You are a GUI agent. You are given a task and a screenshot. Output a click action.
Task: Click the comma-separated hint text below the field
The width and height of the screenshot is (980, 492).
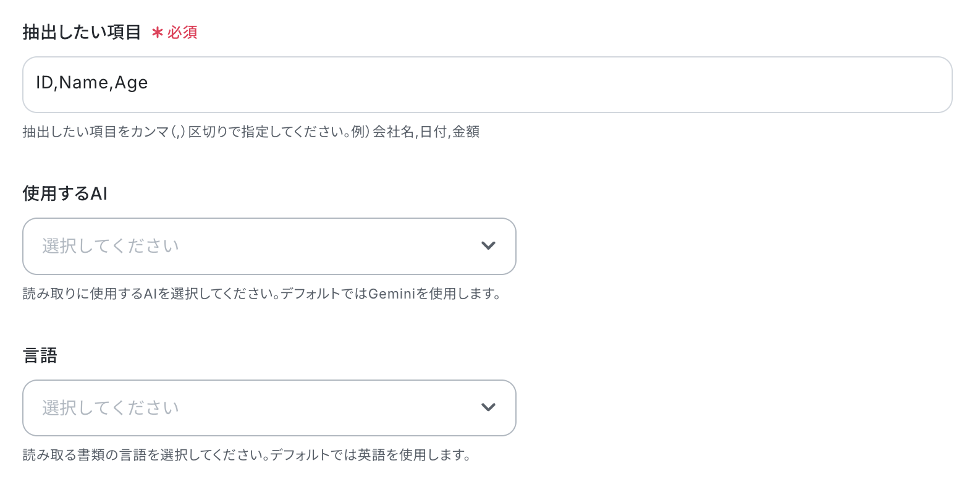coord(251,132)
